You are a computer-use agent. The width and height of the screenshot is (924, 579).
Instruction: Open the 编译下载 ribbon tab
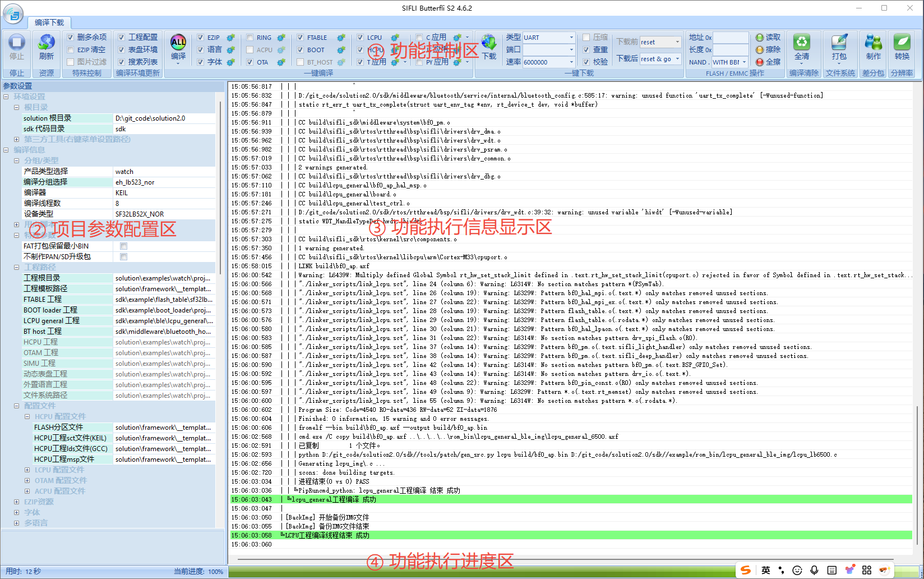pos(49,22)
